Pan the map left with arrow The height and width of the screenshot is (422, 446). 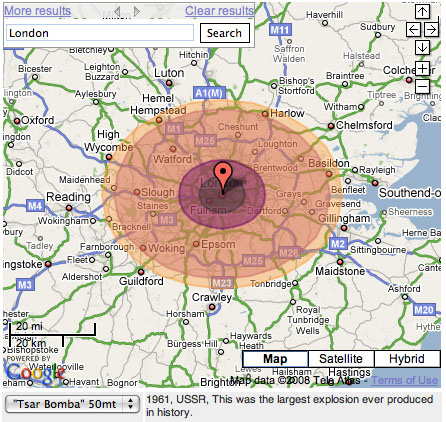coord(413,30)
